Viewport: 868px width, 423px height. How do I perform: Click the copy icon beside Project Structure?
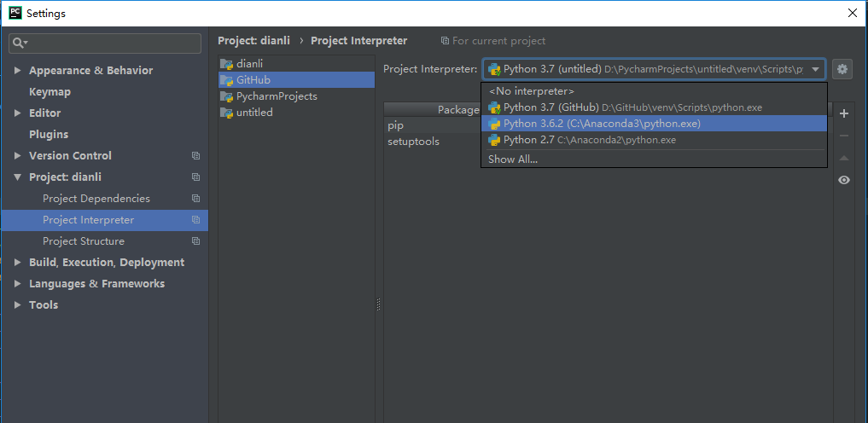195,241
